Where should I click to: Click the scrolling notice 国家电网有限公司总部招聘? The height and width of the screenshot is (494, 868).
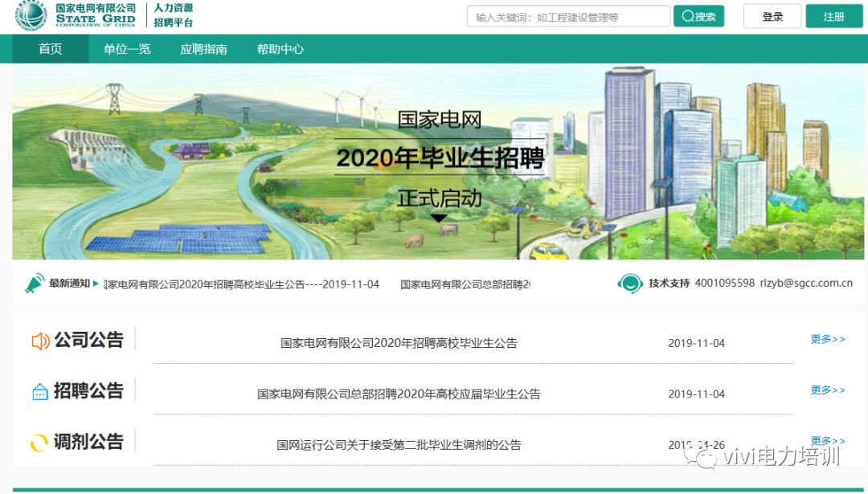click(x=465, y=284)
